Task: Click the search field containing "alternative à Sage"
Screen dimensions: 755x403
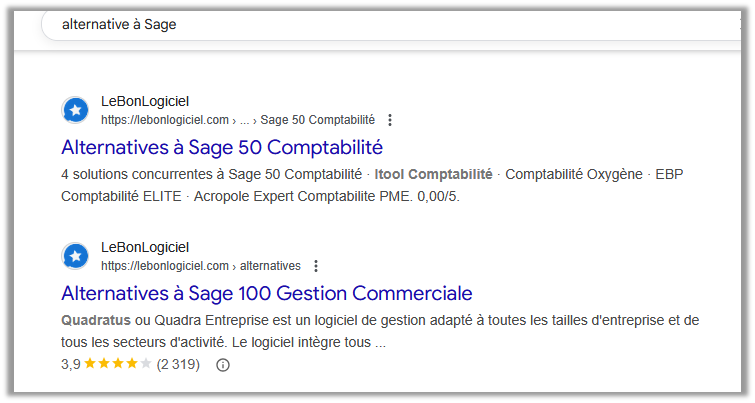Action: [x=390, y=25]
